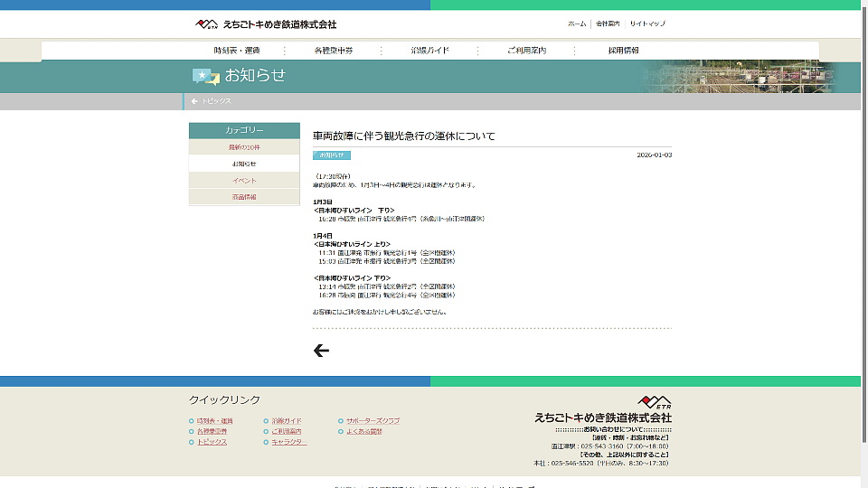
Task: Select the イベント category
Action: click(x=244, y=181)
